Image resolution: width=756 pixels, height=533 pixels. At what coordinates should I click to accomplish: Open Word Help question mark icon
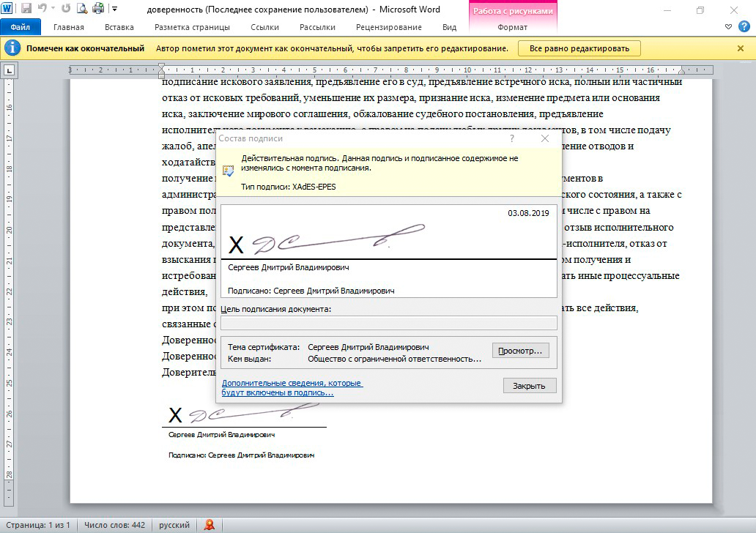click(x=744, y=27)
